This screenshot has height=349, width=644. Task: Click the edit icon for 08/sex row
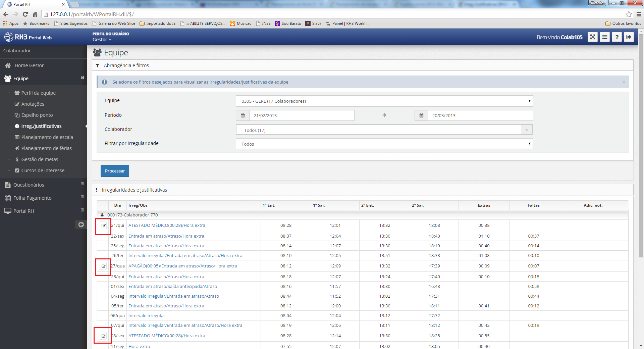(x=103, y=336)
